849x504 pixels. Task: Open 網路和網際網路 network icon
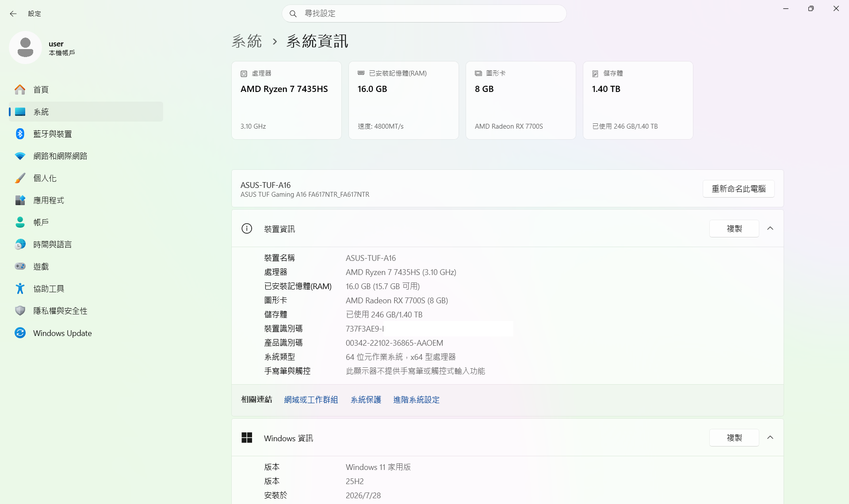tap(20, 156)
